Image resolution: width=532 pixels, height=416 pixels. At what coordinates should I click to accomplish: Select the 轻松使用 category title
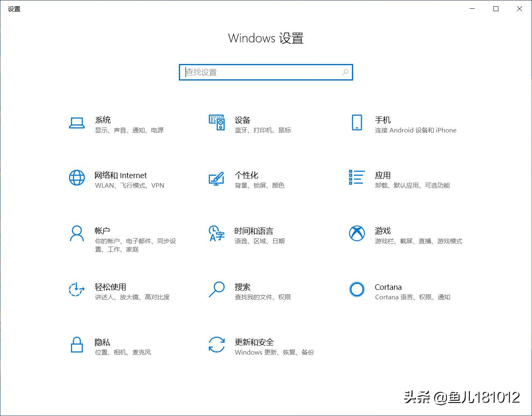coord(110,287)
